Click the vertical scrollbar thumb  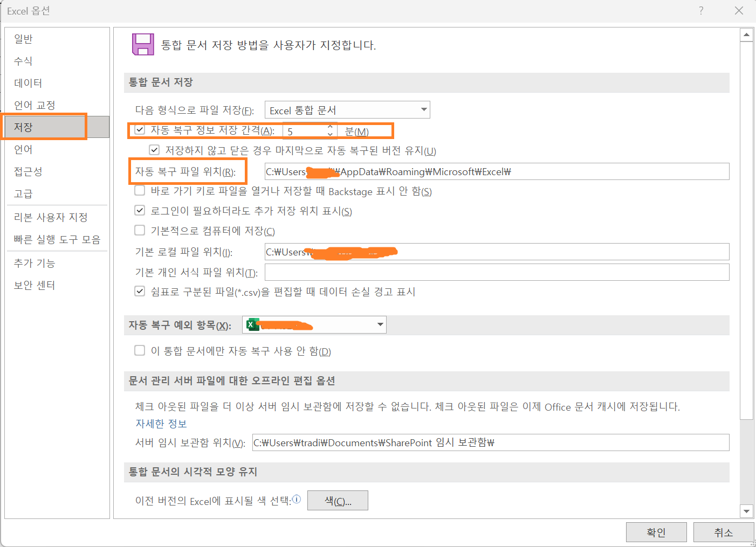coord(746,230)
